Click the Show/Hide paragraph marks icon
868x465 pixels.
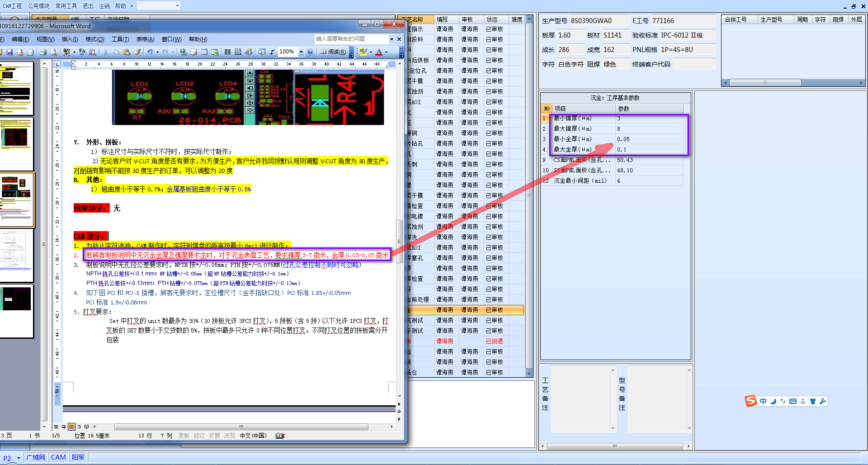[x=272, y=52]
